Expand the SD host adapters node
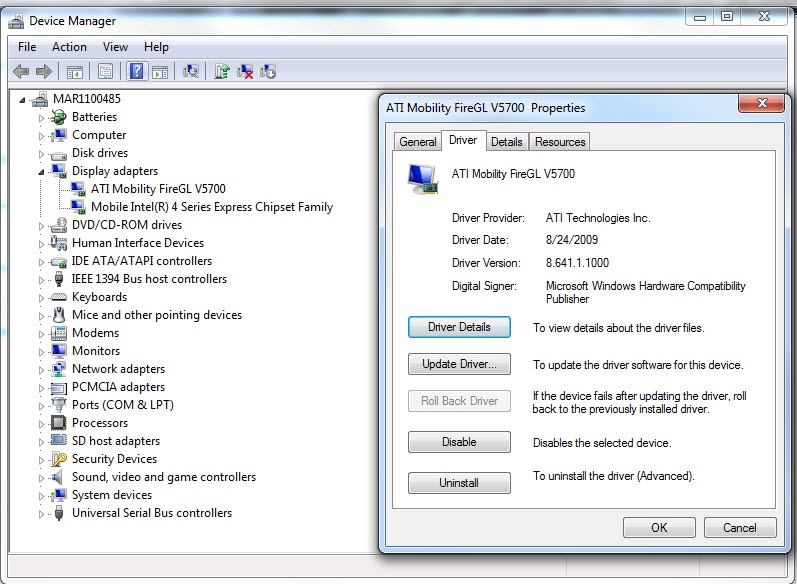797x584 pixels. pos(41,442)
